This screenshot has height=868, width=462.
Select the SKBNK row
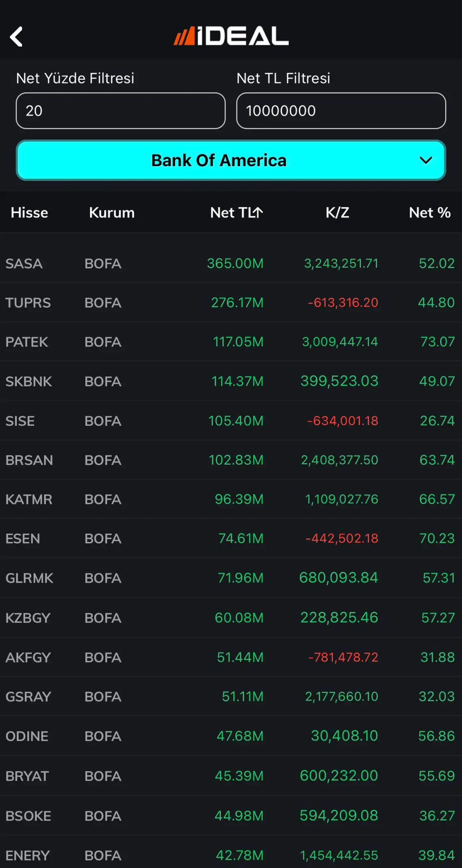pos(29,381)
